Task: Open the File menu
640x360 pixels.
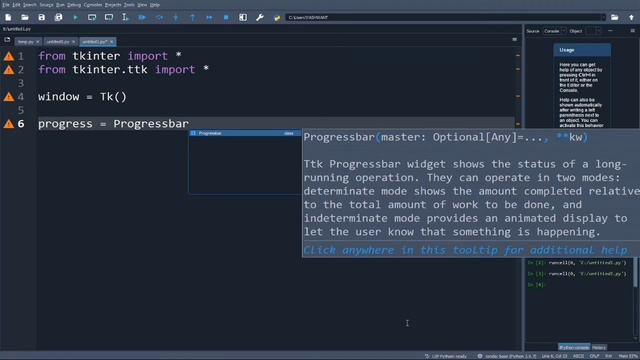Action: pyautogui.click(x=6, y=5)
